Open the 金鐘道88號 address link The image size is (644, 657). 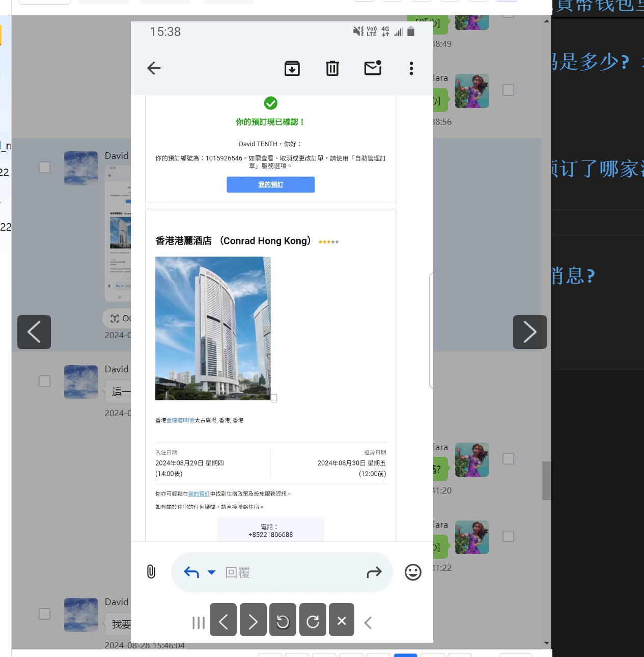point(181,420)
